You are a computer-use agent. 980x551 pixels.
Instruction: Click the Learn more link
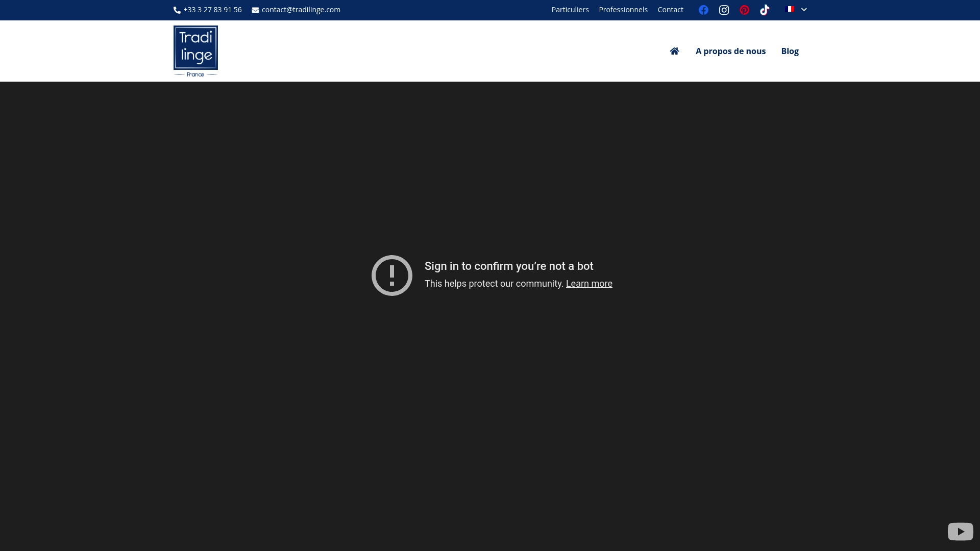(x=589, y=283)
